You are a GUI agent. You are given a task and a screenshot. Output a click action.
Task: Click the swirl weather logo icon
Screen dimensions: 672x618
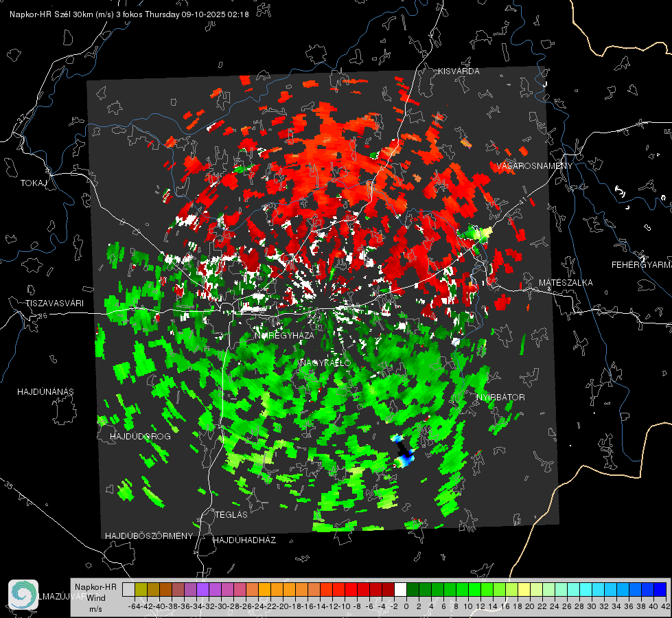point(23,595)
